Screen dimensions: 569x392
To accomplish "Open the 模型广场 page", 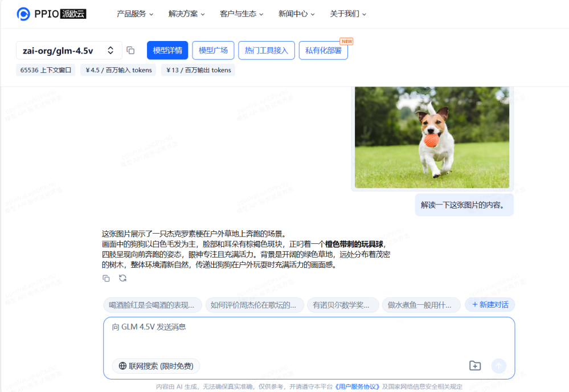I will [212, 50].
